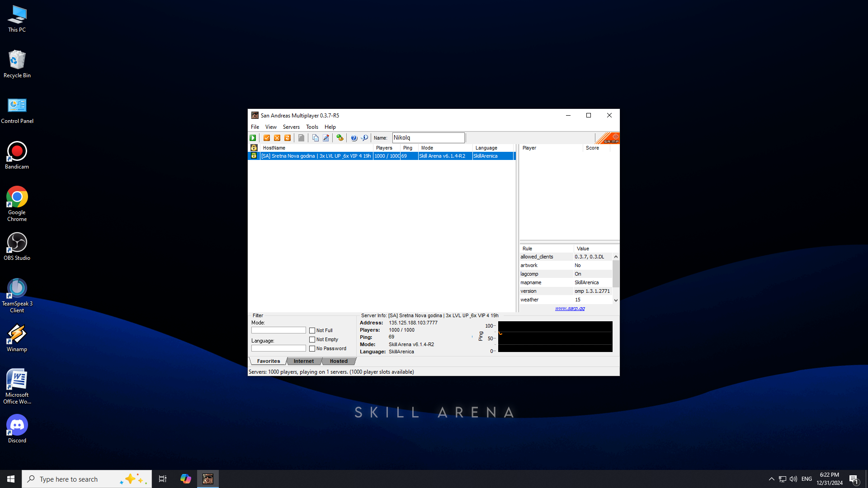Open the Tools menu
868x488 pixels.
(x=312, y=127)
